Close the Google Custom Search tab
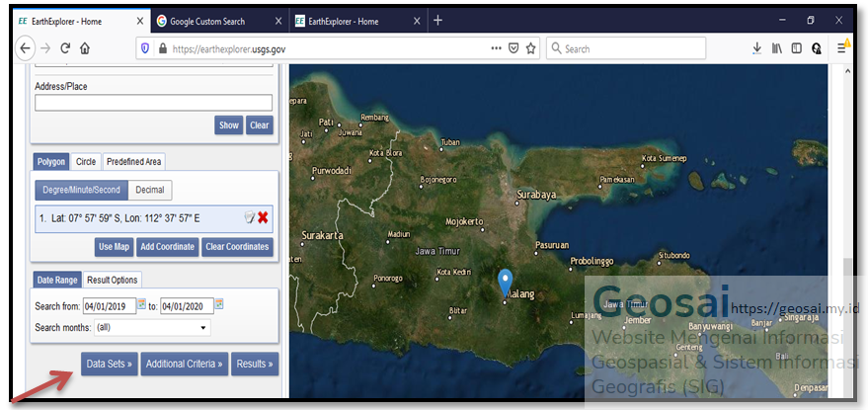Viewport: 868px width, 410px height. (x=278, y=21)
